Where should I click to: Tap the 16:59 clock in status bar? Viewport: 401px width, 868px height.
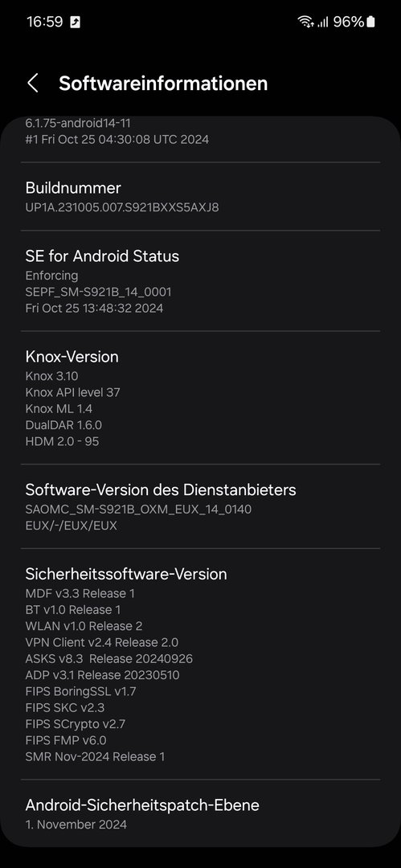coord(44,23)
